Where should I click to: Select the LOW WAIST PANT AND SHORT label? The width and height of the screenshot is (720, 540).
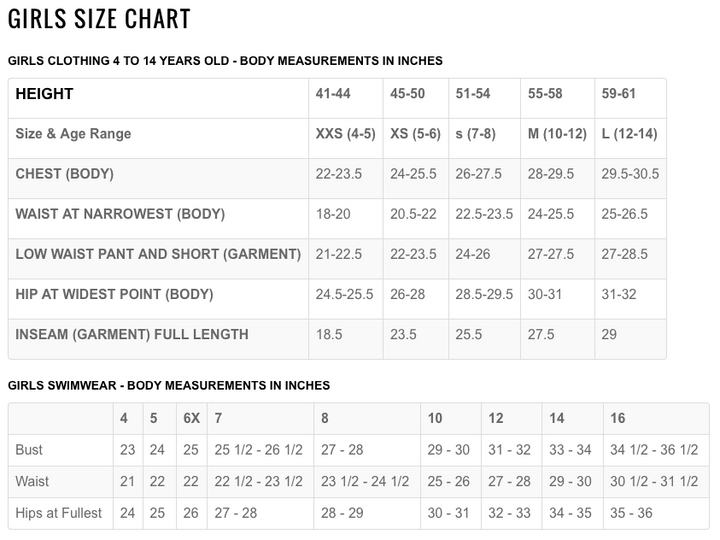(x=158, y=254)
